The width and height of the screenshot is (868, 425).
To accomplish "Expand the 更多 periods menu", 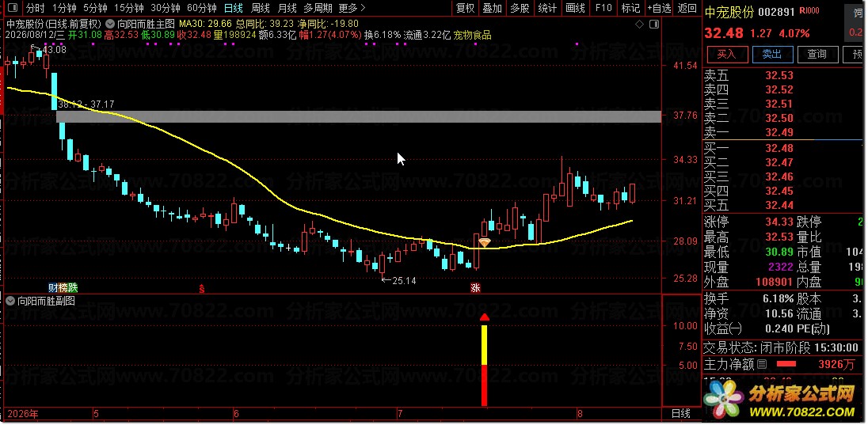I will [x=352, y=8].
